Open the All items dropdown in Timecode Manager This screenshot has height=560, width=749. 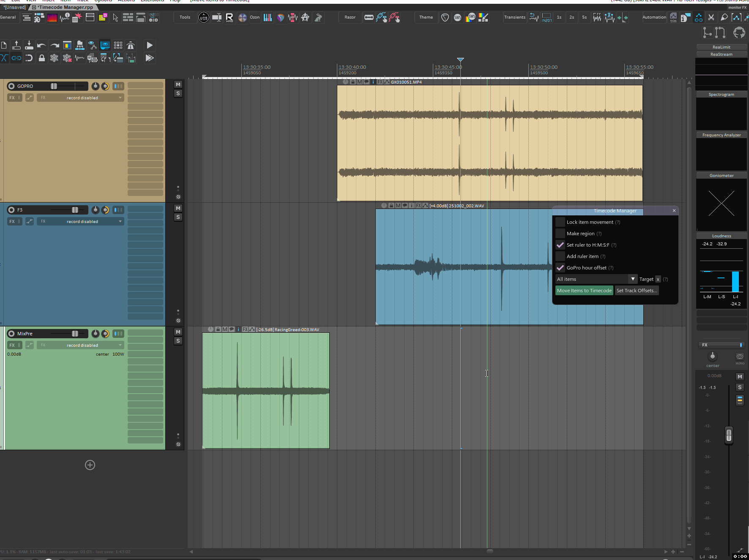coord(596,279)
